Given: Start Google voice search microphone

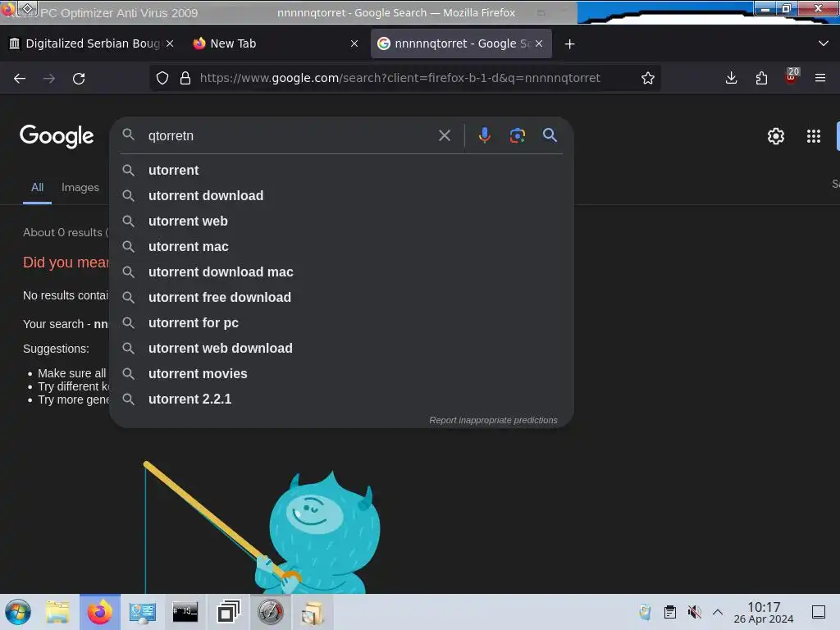Looking at the screenshot, I should [485, 135].
